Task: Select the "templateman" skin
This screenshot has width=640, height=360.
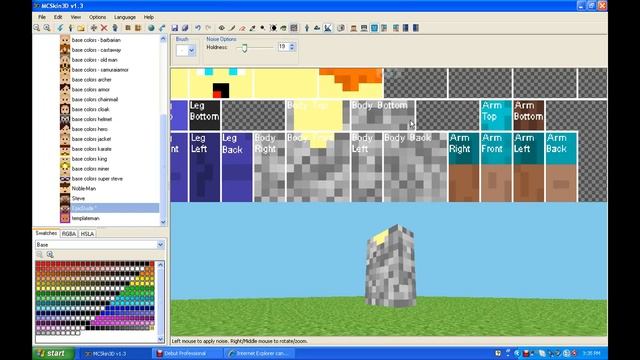Action: [x=85, y=218]
